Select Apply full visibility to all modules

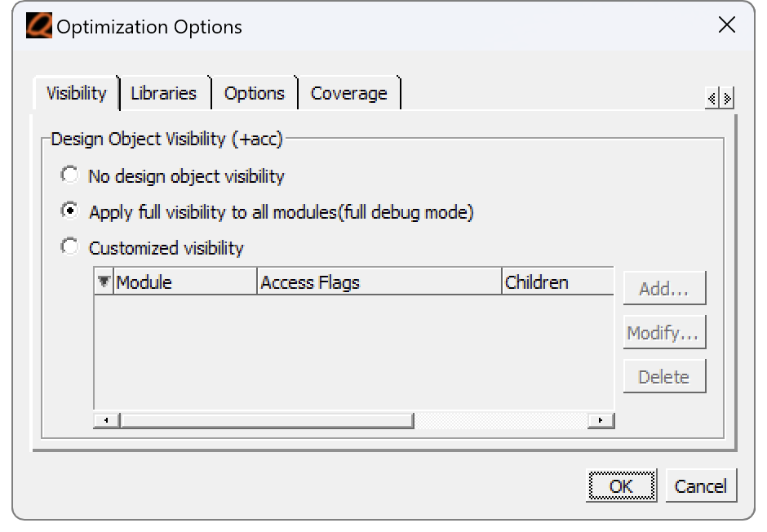click(69, 211)
